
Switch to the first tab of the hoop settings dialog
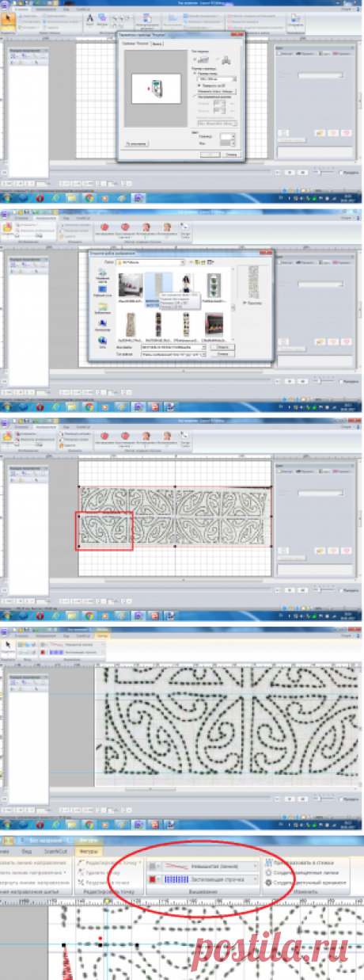click(x=135, y=45)
